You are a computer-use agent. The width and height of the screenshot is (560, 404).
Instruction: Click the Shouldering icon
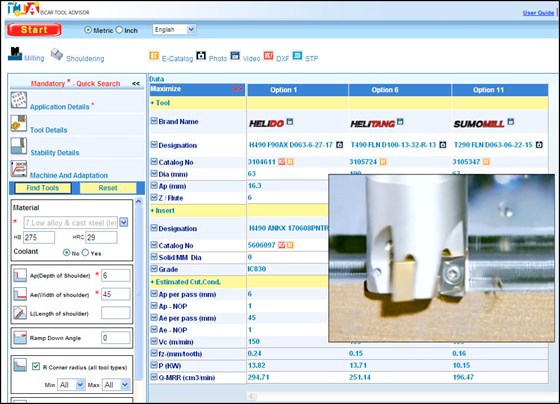pyautogui.click(x=57, y=55)
